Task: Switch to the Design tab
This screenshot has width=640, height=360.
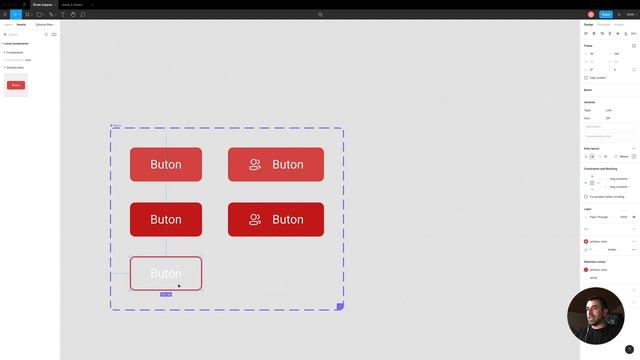Action: coord(589,24)
